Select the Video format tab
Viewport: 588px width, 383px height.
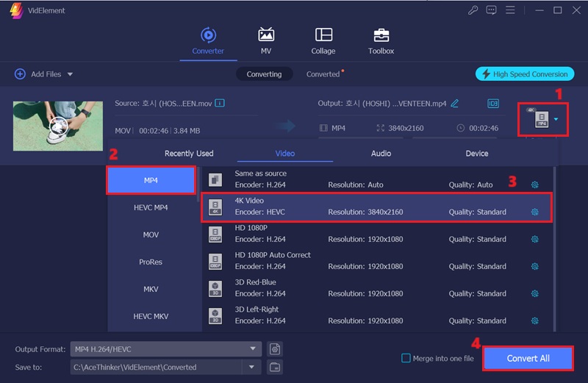pyautogui.click(x=285, y=154)
